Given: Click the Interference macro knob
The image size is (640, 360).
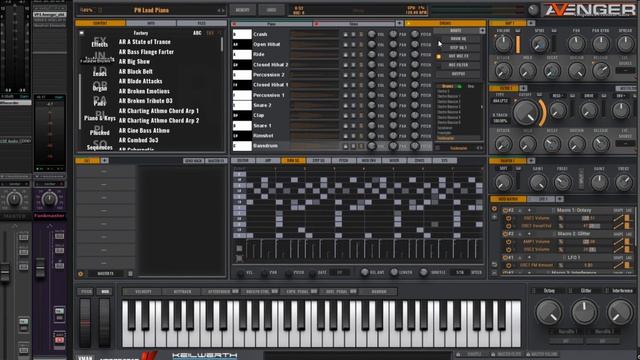Looking at the screenshot, I should coord(620,312).
